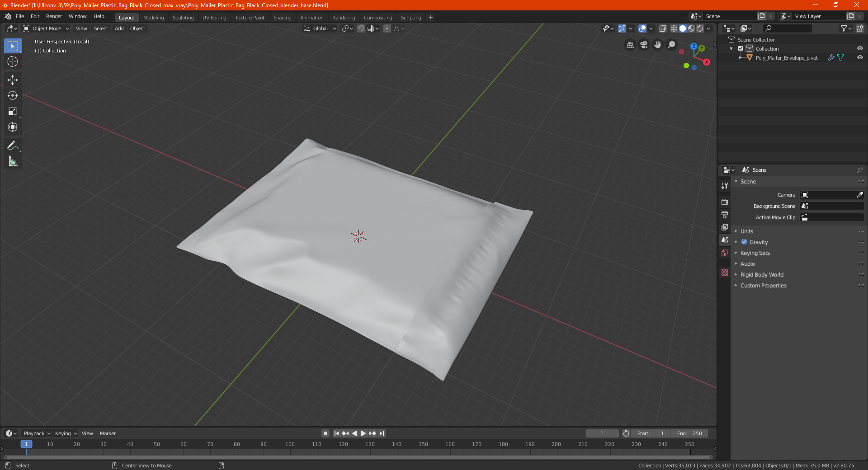Jump to the start frame
This screenshot has height=470, width=868.
336,433
